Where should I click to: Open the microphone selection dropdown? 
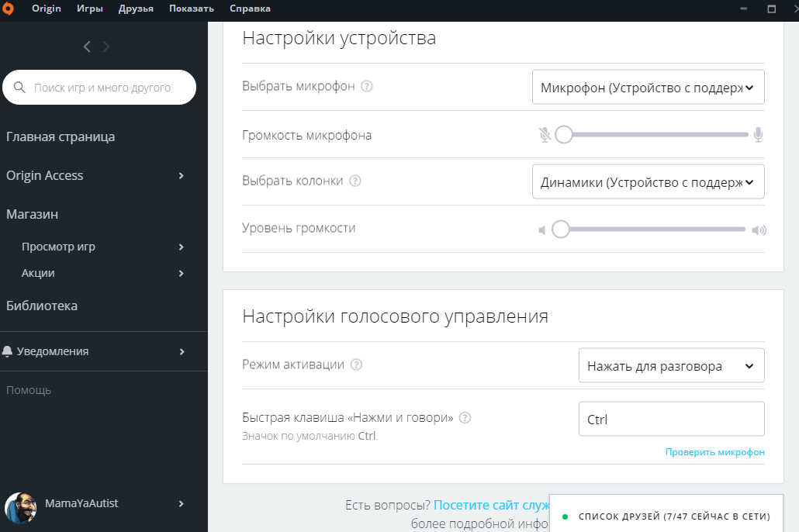(x=648, y=88)
